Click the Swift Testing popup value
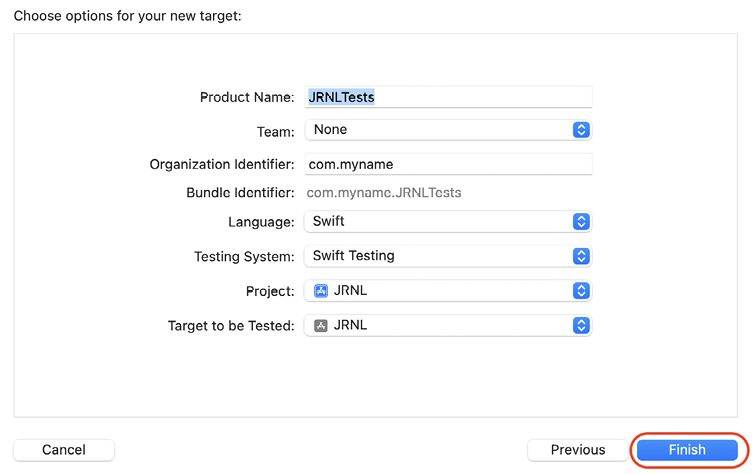The height and width of the screenshot is (474, 752). 353,256
